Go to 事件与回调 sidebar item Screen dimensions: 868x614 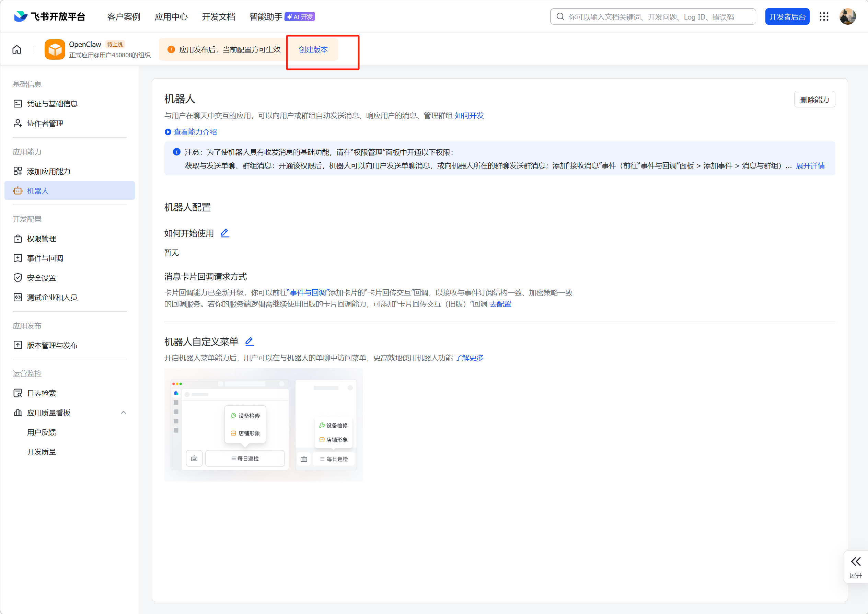(45, 258)
